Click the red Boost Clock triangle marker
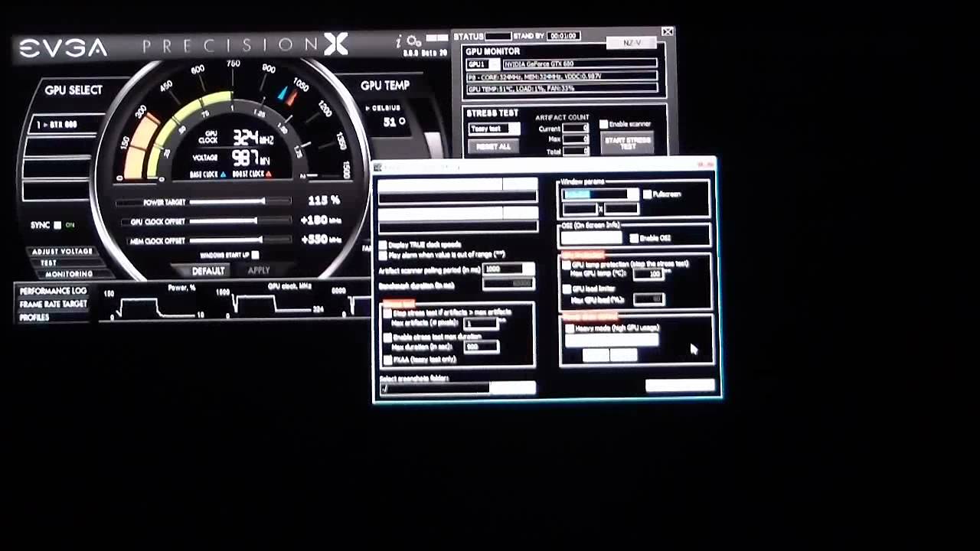This screenshot has width=980, height=551. [268, 174]
